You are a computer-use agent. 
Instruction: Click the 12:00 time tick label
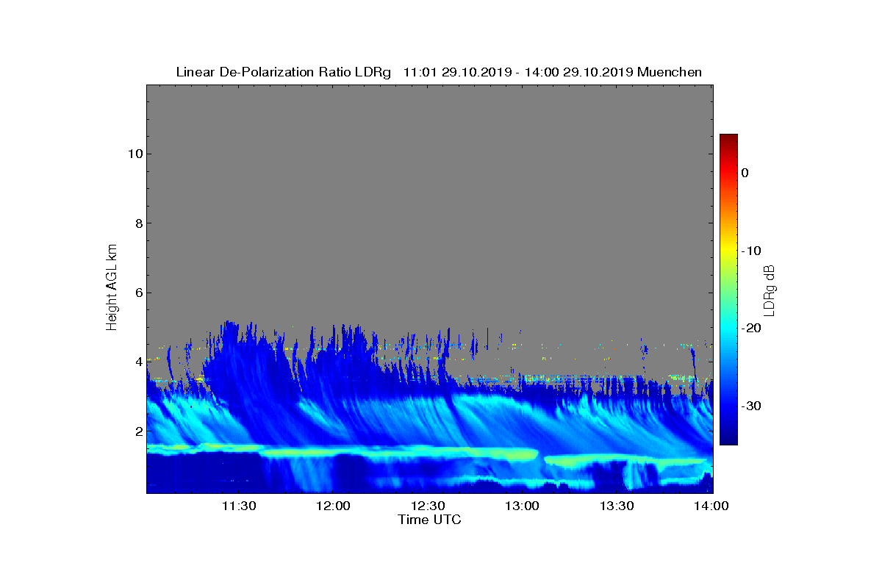tap(333, 506)
